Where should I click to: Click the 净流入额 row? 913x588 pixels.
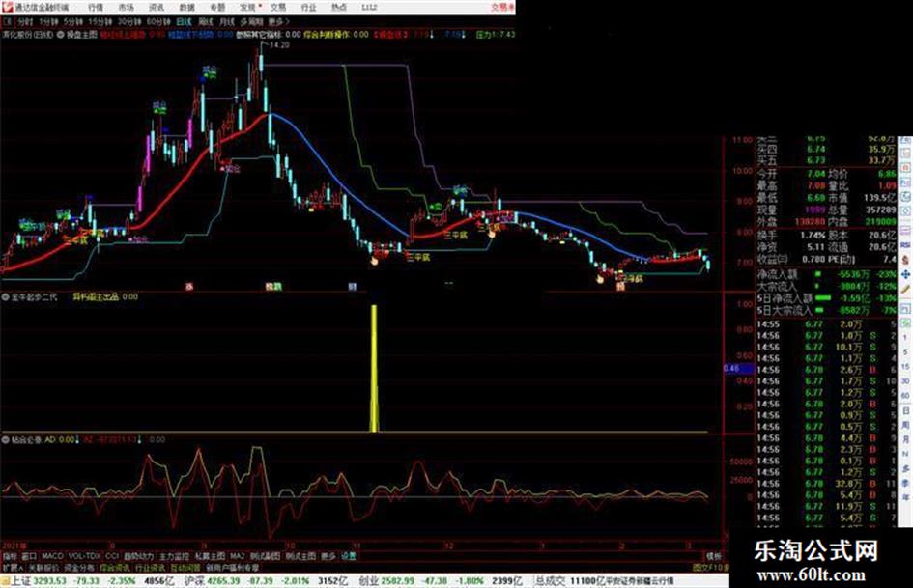pos(827,274)
